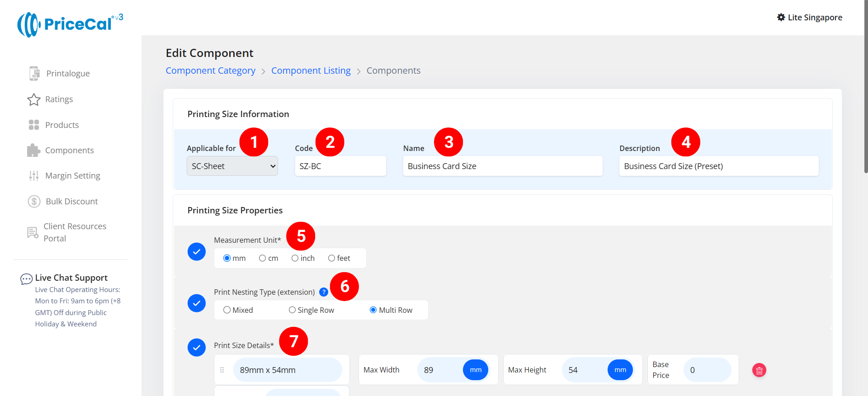Open Margin Setting sliders icon
The height and width of the screenshot is (396, 868).
coord(34,176)
